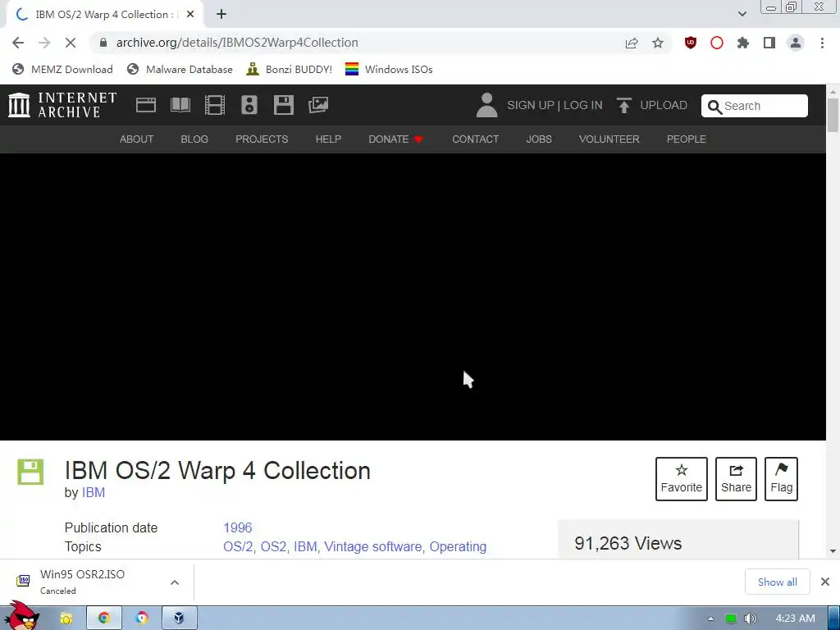Screen dimensions: 840x630
Task: Open the CONTACT menu item
Action: click(475, 139)
